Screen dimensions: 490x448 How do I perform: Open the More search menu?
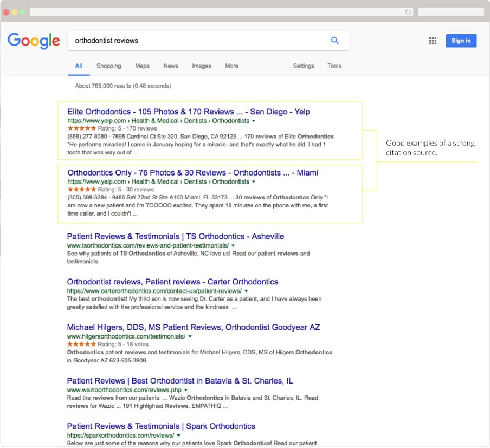click(x=232, y=66)
